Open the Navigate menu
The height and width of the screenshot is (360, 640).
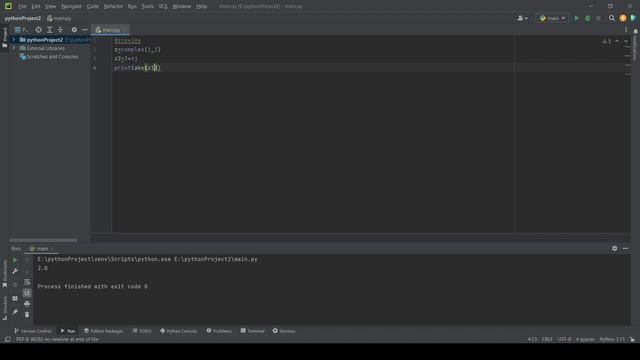(x=71, y=7)
